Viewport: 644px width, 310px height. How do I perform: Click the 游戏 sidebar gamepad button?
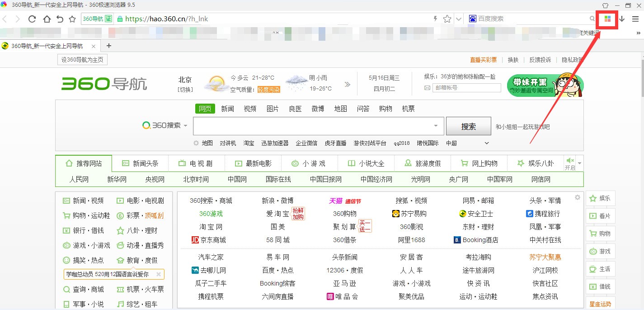click(600, 251)
